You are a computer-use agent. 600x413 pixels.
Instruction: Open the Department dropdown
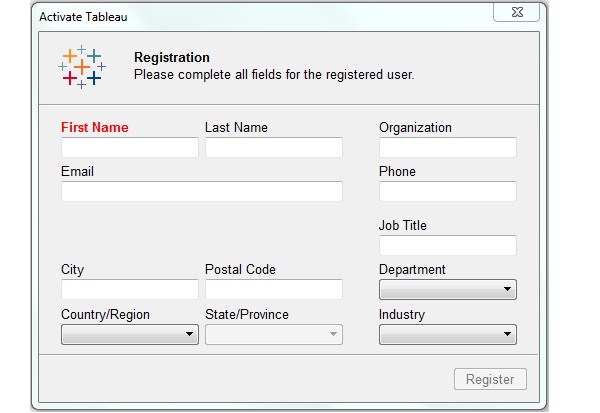(447, 290)
